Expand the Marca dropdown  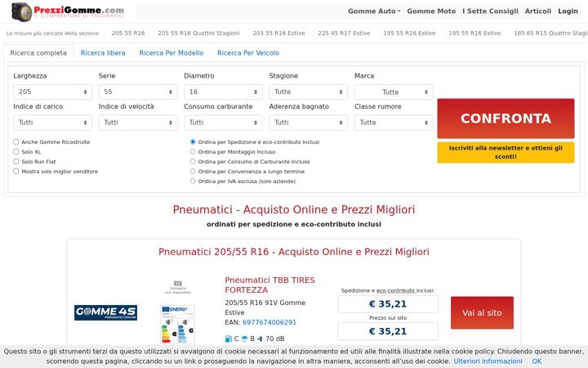(x=394, y=92)
